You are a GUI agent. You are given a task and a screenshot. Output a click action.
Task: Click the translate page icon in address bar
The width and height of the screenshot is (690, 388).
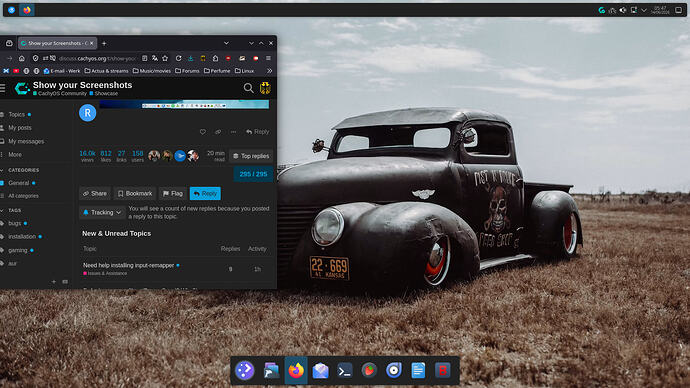[155, 58]
